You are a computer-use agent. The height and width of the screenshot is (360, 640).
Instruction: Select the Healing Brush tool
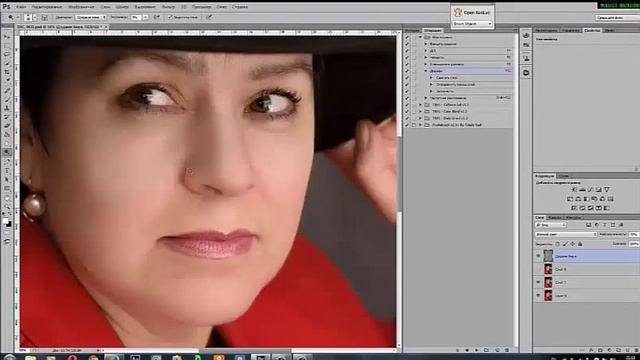pos(7,90)
